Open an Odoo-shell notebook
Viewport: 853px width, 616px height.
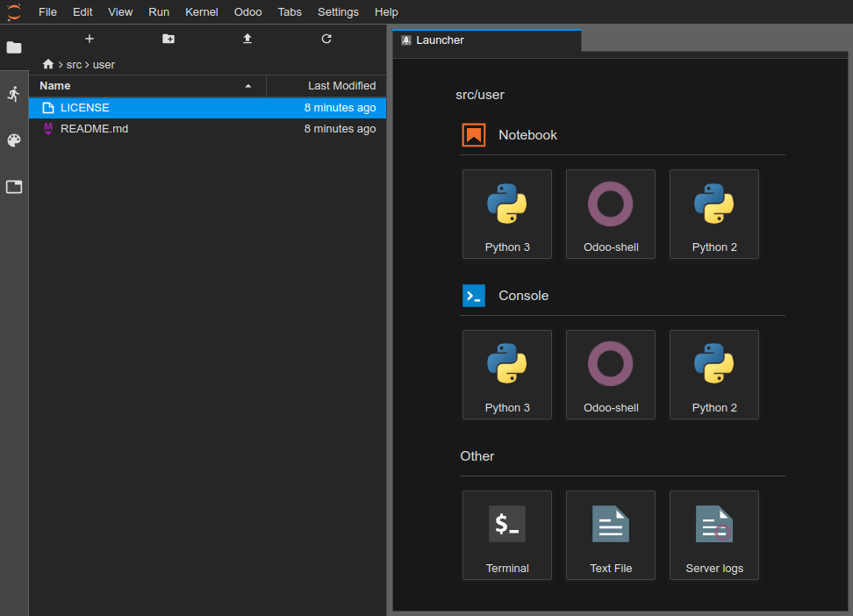pyautogui.click(x=610, y=214)
